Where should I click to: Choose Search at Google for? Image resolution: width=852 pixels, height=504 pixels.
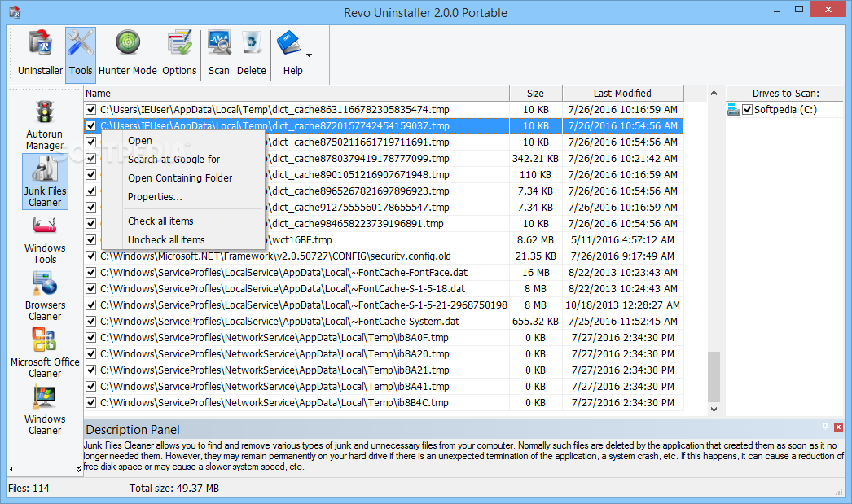(183, 159)
